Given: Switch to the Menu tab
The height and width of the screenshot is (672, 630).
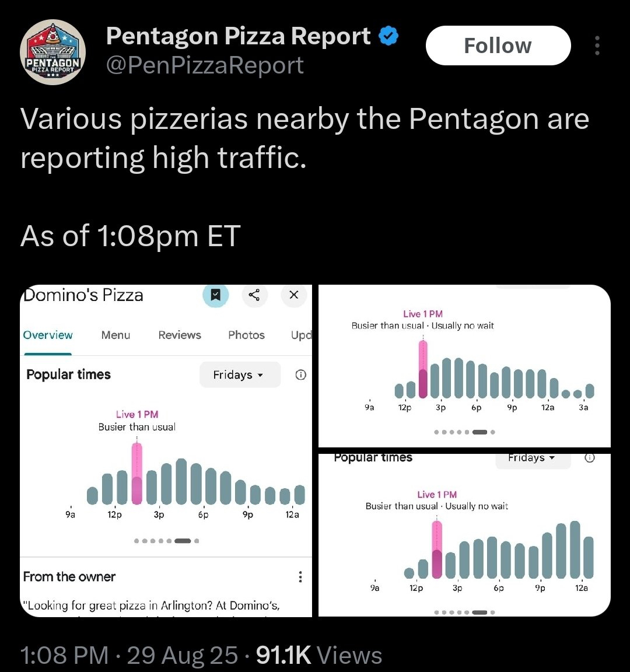Looking at the screenshot, I should coord(116,335).
